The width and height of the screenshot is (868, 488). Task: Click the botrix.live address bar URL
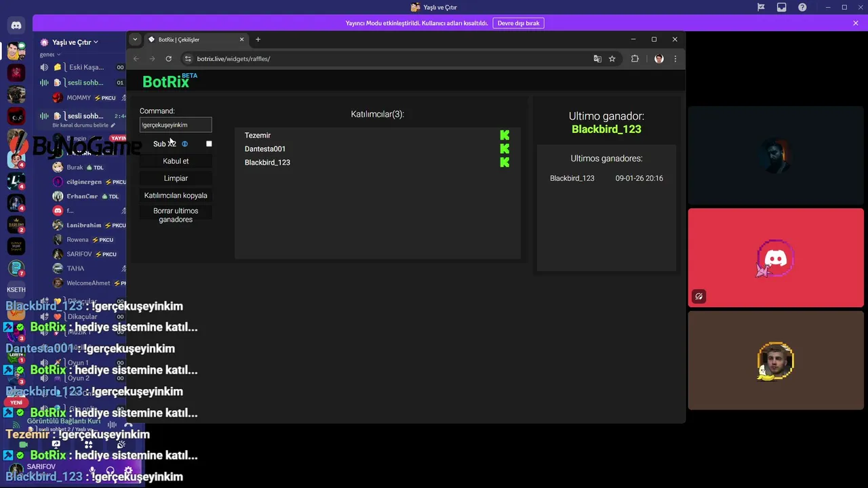coord(233,59)
